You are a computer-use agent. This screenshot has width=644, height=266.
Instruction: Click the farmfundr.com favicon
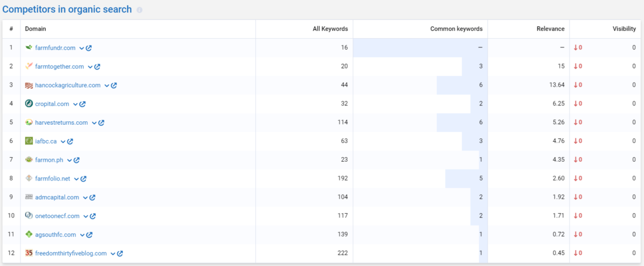coord(29,47)
